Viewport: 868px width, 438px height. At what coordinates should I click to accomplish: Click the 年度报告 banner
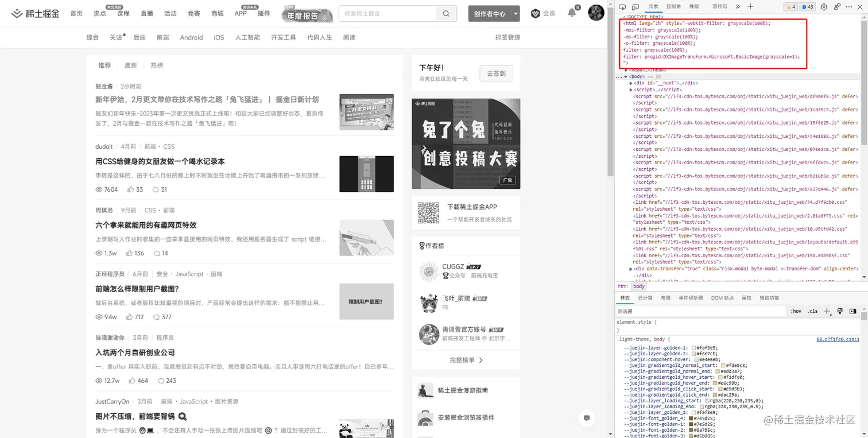coord(308,15)
